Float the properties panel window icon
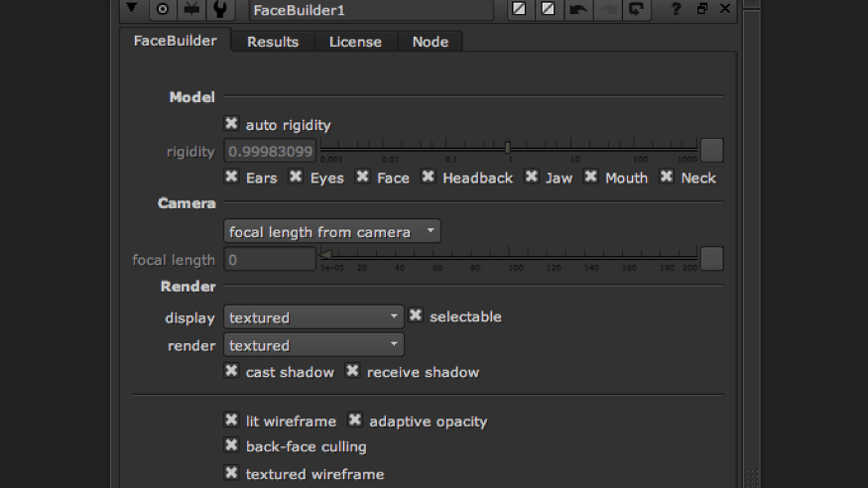Viewport: 868px width, 488px height. [702, 8]
